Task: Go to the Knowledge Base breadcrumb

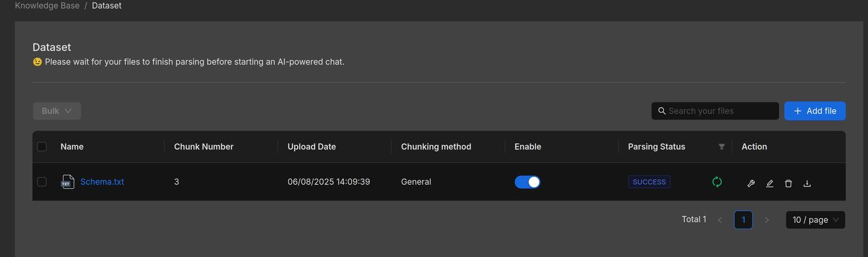Action: (x=47, y=5)
